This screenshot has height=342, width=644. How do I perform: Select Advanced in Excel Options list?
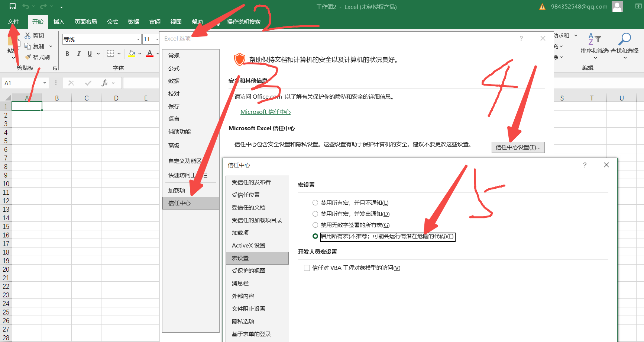click(191, 146)
